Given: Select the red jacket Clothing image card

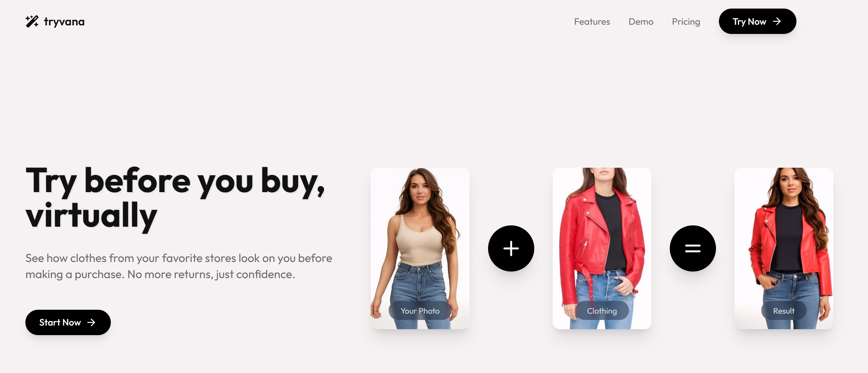Looking at the screenshot, I should [602, 248].
